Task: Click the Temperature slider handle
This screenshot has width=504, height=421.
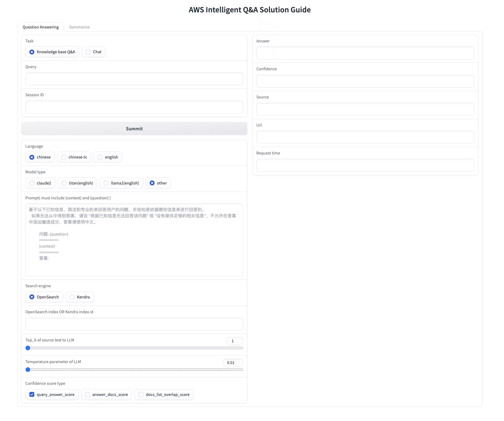Action: click(28, 370)
